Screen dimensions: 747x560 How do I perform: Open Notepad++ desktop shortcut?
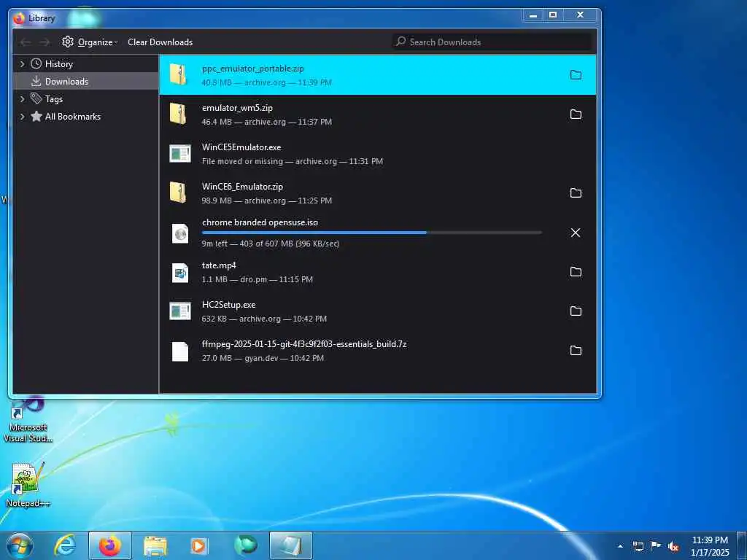click(x=28, y=485)
